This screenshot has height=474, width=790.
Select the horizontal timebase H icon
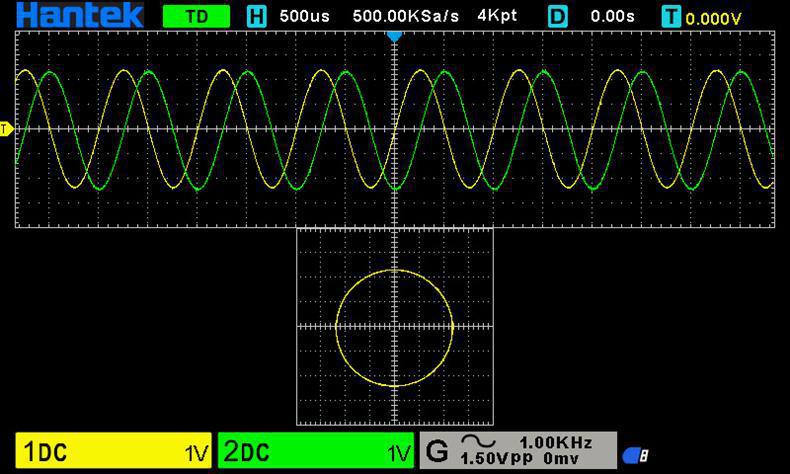257,16
